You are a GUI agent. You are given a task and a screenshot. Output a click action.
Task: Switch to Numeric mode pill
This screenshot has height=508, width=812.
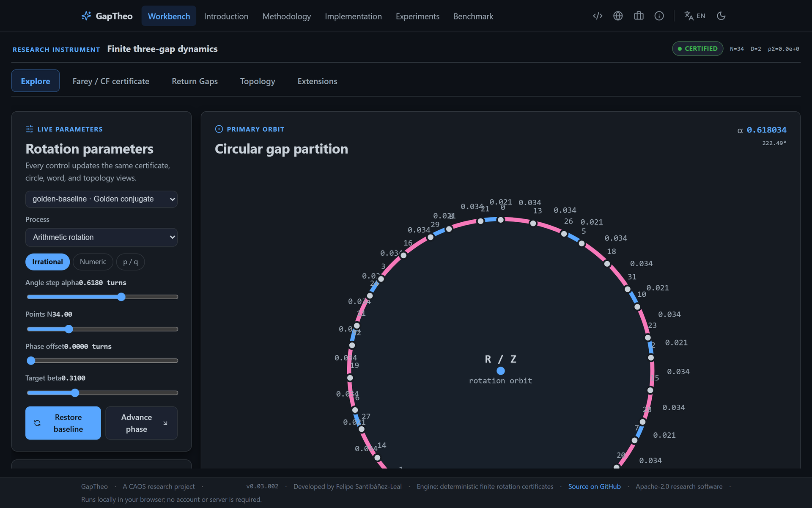[x=93, y=262]
